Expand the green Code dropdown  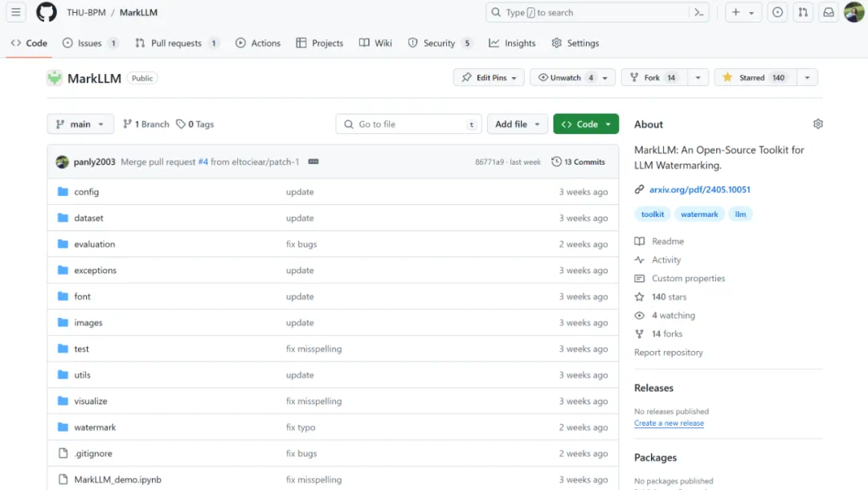586,125
